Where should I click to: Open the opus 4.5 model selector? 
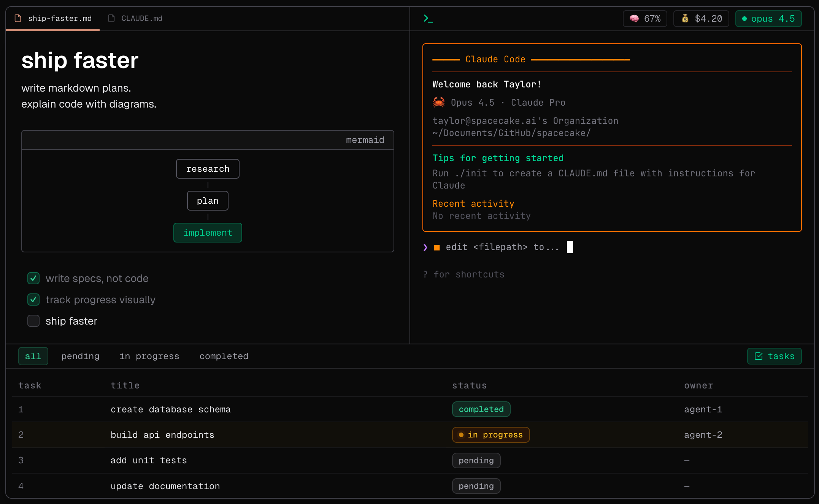click(x=768, y=18)
